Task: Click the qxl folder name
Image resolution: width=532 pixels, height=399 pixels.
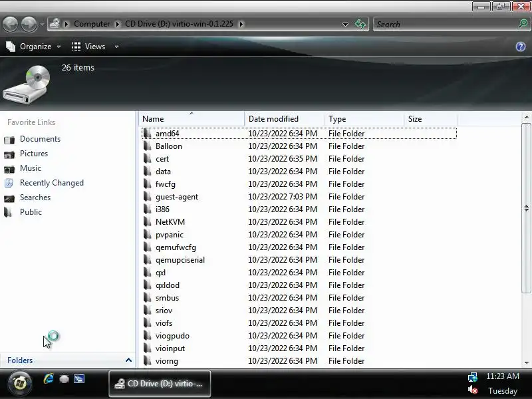Action: coord(160,273)
